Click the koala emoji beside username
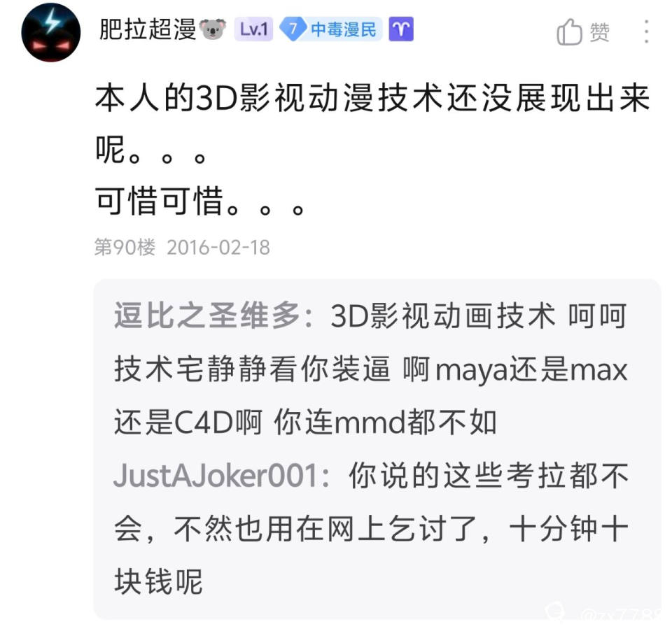The image size is (672, 631). coord(213,29)
